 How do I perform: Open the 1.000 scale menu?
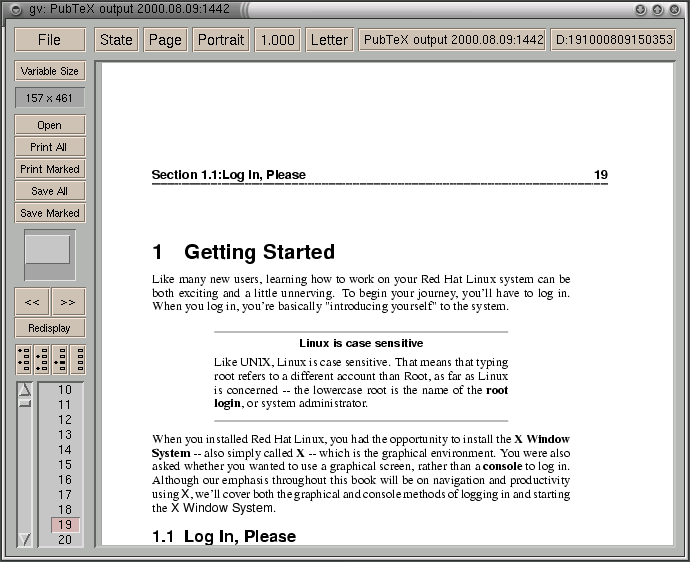click(x=277, y=40)
